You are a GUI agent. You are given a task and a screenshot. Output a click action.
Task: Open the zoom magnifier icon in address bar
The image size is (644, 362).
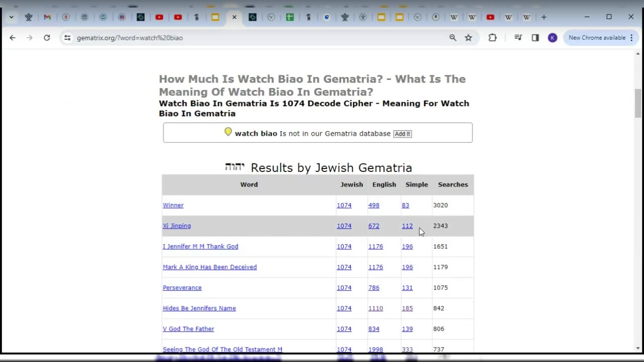tap(453, 38)
